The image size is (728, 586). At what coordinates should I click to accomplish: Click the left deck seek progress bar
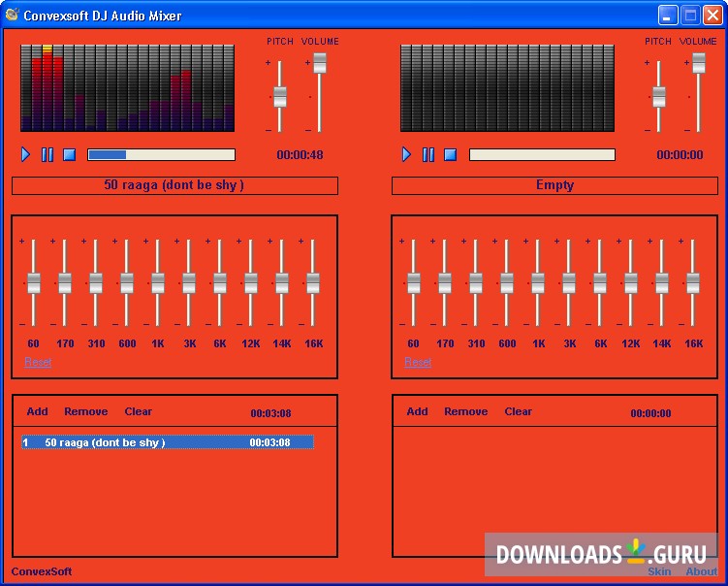pos(162,155)
